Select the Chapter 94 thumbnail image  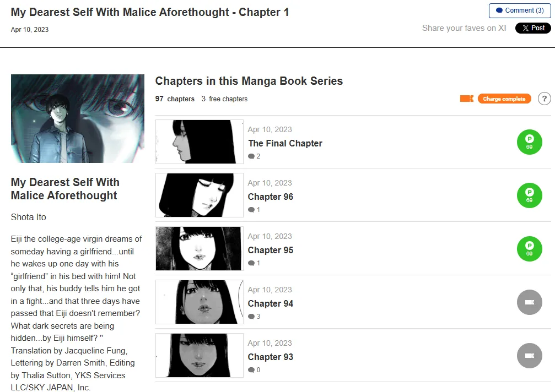200,302
